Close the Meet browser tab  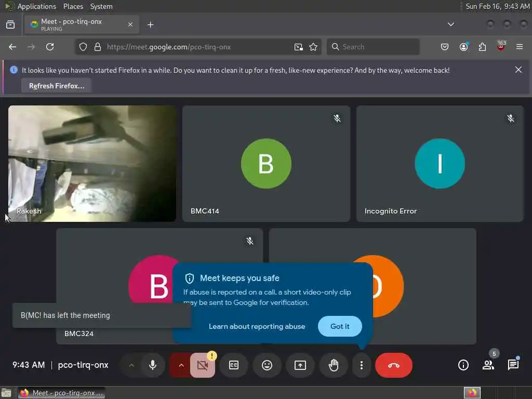[x=130, y=24]
